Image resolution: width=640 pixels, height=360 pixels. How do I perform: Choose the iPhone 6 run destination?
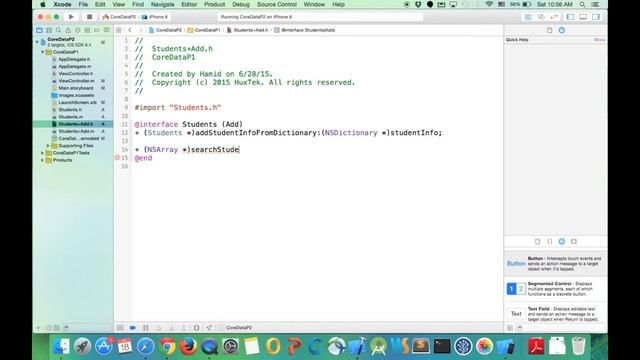tap(155, 17)
